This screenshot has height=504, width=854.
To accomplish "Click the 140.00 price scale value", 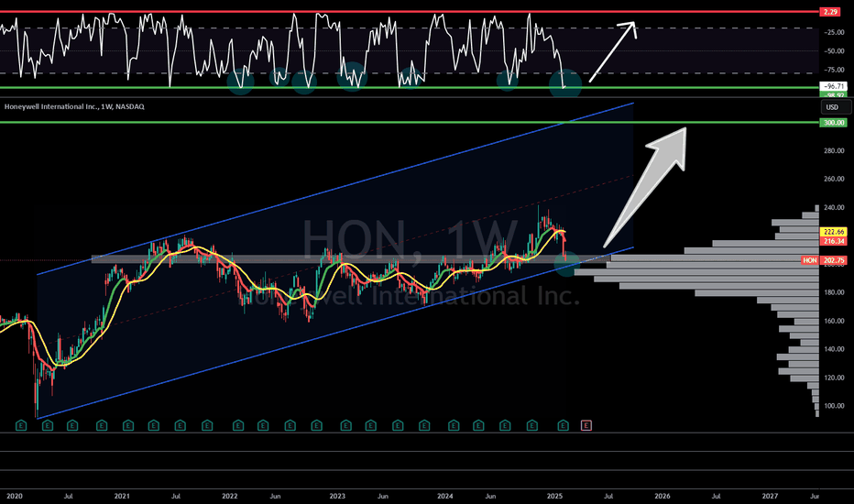I will (834, 349).
